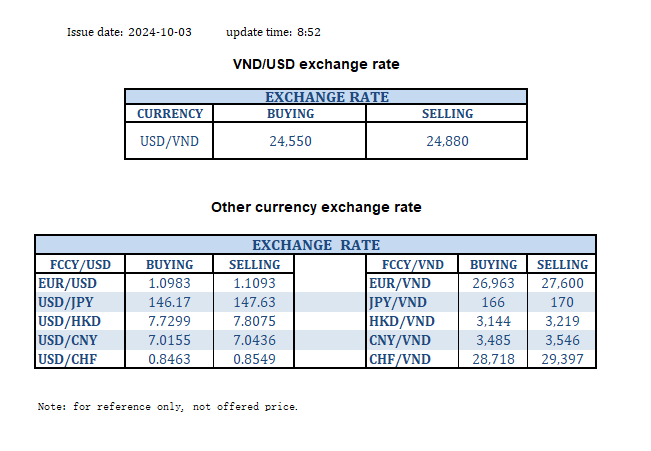Click the USD/VND buying rate 24,550
The image size is (651, 451).
point(290,141)
